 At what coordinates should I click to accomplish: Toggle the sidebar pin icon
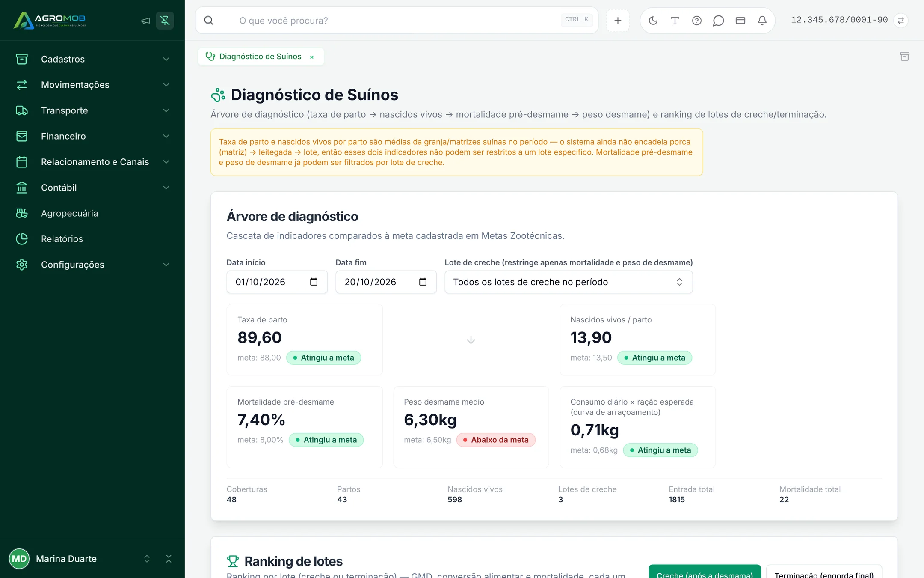click(165, 20)
